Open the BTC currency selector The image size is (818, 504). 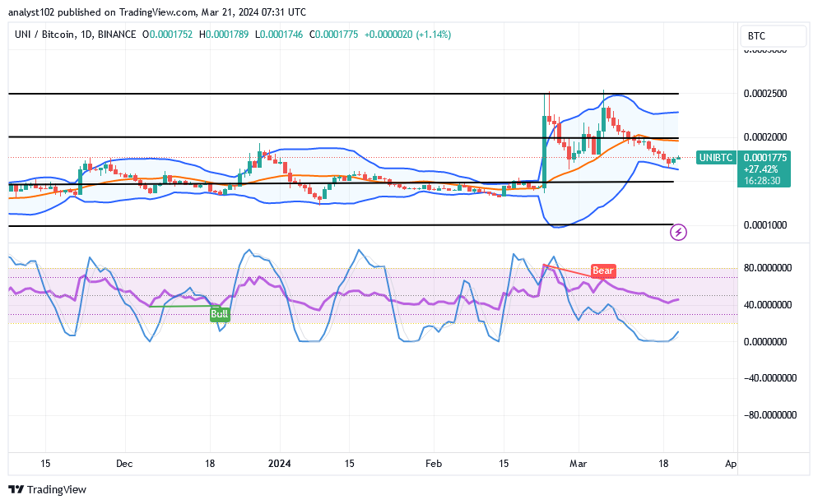coord(773,36)
